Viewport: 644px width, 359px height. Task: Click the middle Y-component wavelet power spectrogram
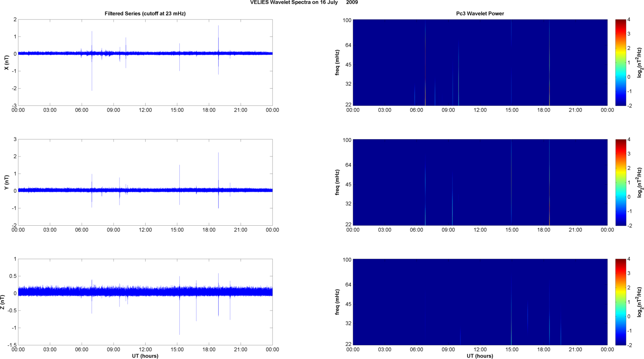480,182
